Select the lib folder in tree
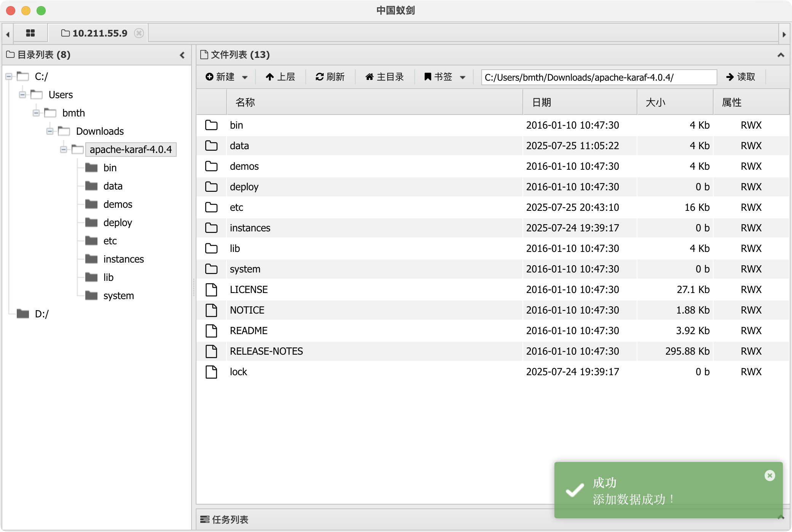This screenshot has height=532, width=792. pyautogui.click(x=109, y=277)
